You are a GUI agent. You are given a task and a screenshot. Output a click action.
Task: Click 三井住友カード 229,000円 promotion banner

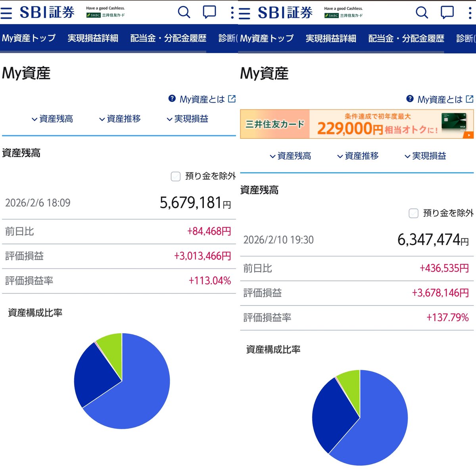[x=357, y=124]
